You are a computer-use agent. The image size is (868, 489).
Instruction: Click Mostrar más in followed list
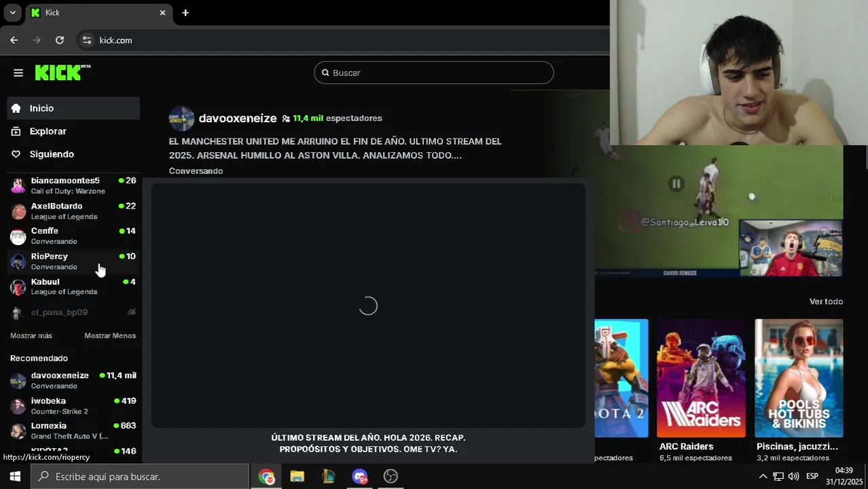pyautogui.click(x=31, y=336)
